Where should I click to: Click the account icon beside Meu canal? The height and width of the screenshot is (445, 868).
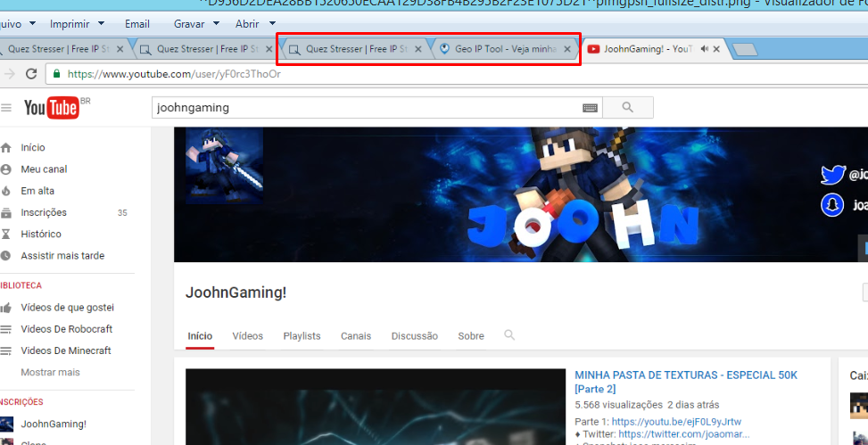click(x=6, y=169)
